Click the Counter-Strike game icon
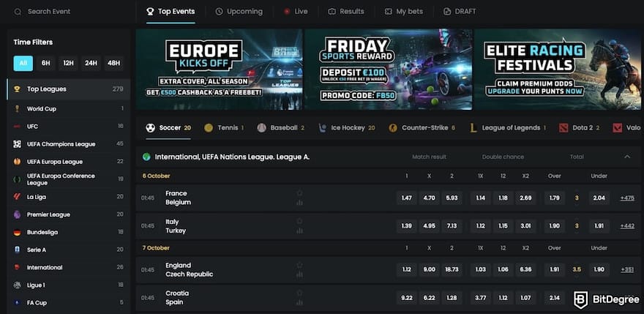 [x=393, y=128]
